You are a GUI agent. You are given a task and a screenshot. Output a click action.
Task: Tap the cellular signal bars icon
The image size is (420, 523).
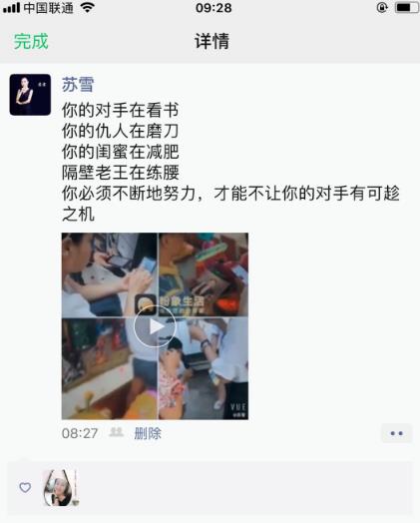[x=11, y=8]
